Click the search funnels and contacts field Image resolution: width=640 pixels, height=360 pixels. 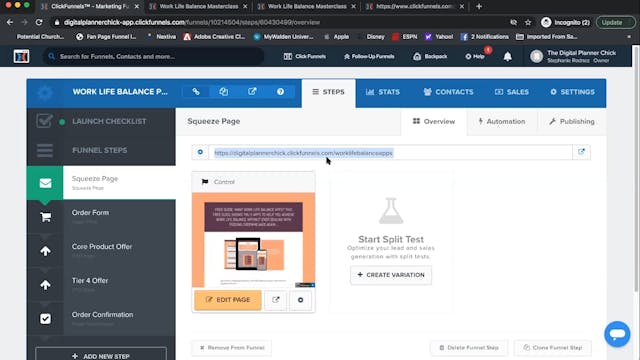click(x=153, y=56)
